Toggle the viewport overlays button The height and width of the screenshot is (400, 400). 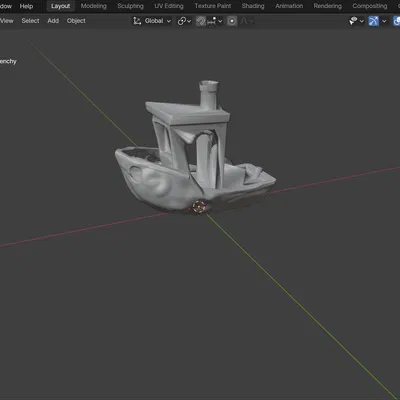[396, 21]
